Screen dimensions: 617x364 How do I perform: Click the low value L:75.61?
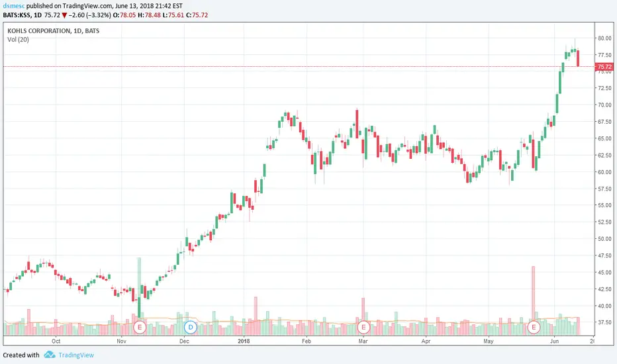click(x=173, y=15)
